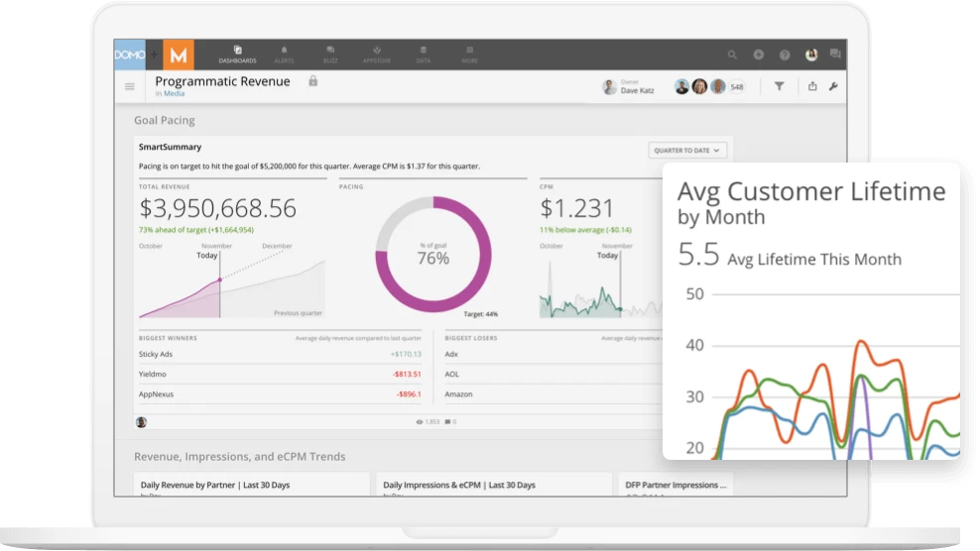Follow the Media link under page title
This screenshot has width=980, height=551.
pyautogui.click(x=174, y=94)
